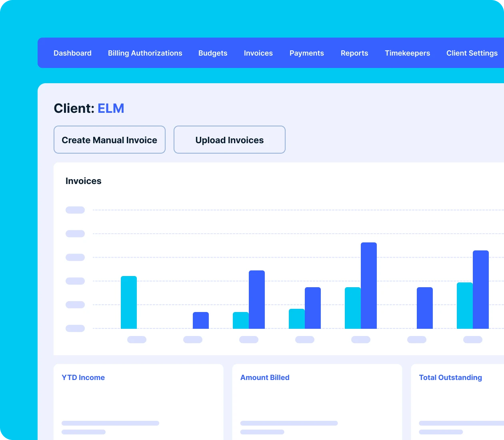Switch to the Budgets section

[x=213, y=53]
